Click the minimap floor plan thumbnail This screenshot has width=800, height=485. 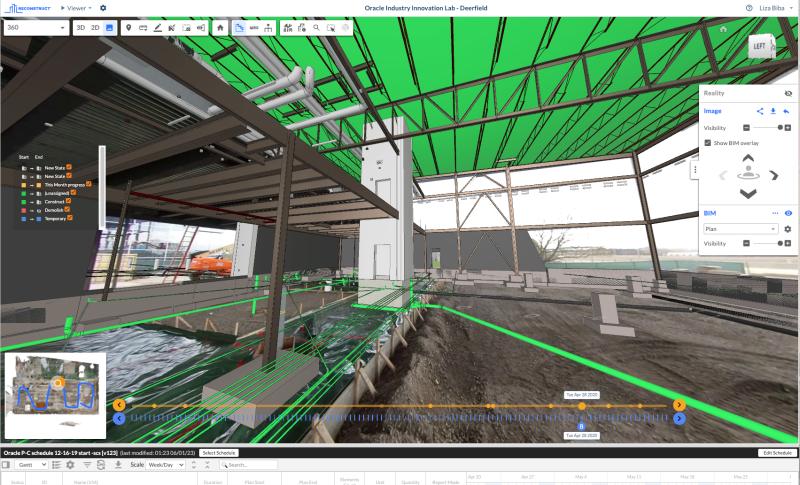pos(55,396)
